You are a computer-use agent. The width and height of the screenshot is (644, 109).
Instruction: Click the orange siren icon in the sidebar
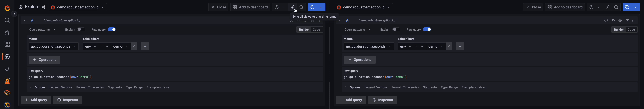(x=7, y=81)
